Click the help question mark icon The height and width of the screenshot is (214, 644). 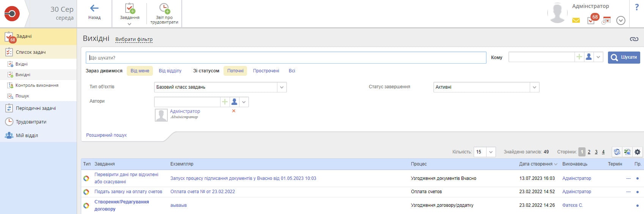(x=636, y=8)
